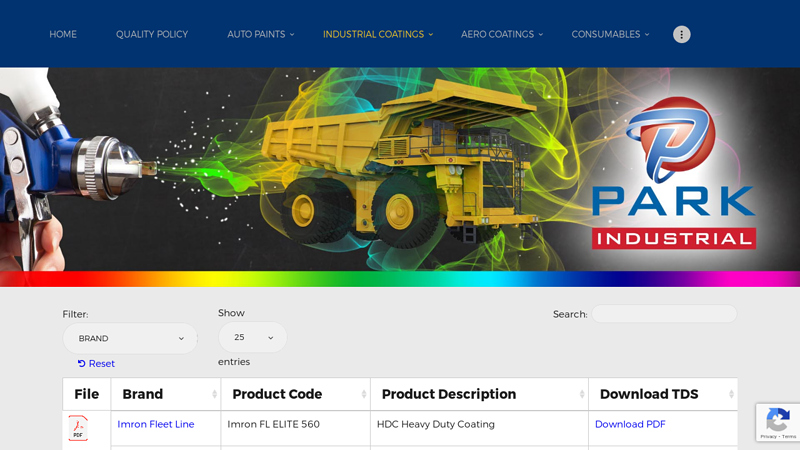Sort table by Product Code arrows
Viewport: 800px width, 450px height.
(364, 394)
